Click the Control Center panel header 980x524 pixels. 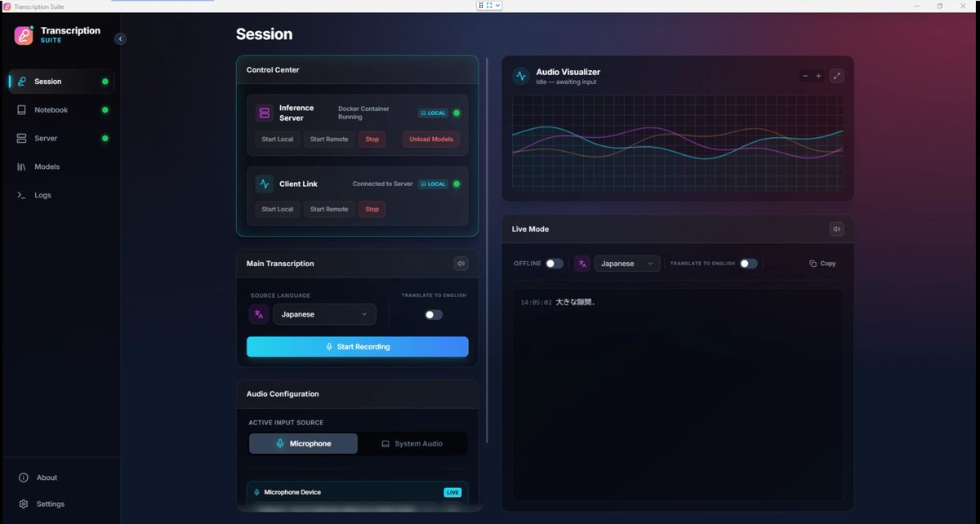pos(358,70)
